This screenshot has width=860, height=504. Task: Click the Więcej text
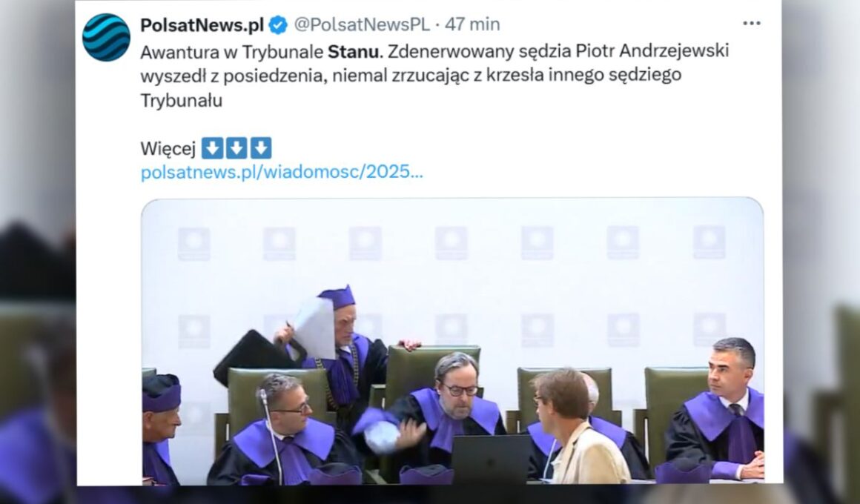(x=168, y=149)
